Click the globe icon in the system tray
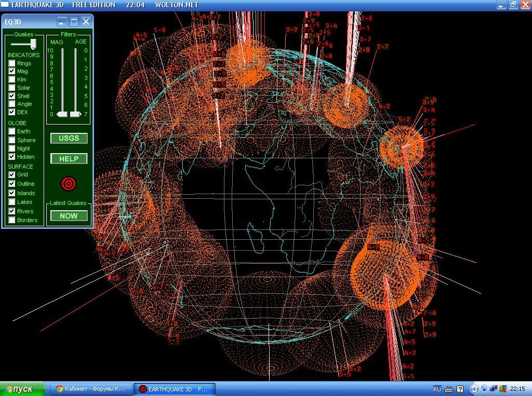 pyautogui.click(x=484, y=389)
